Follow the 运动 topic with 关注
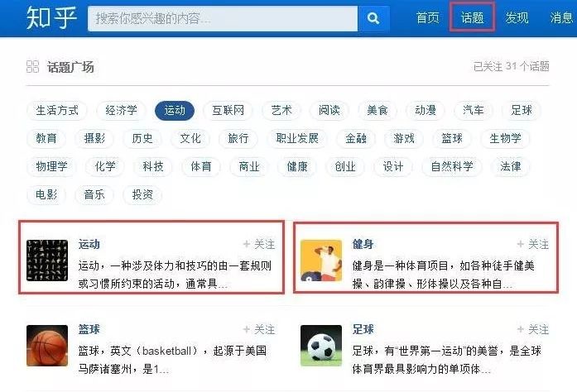The height and width of the screenshot is (392, 577). [259, 244]
